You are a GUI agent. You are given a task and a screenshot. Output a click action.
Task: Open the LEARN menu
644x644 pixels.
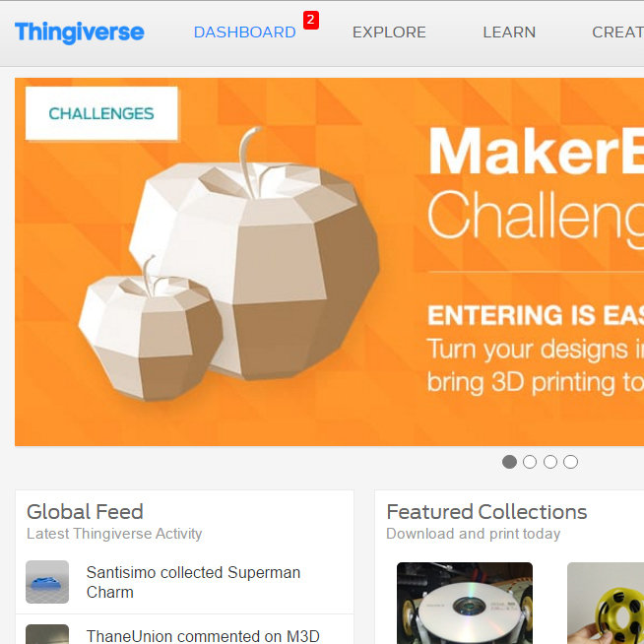click(509, 32)
